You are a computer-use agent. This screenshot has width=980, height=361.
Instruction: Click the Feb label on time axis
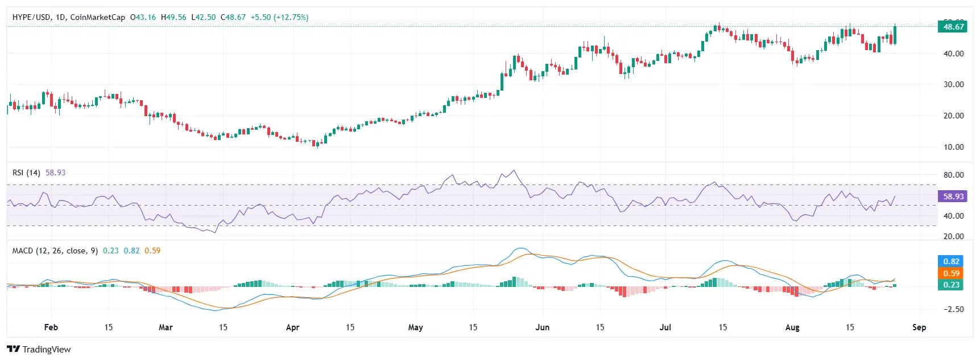pos(51,327)
